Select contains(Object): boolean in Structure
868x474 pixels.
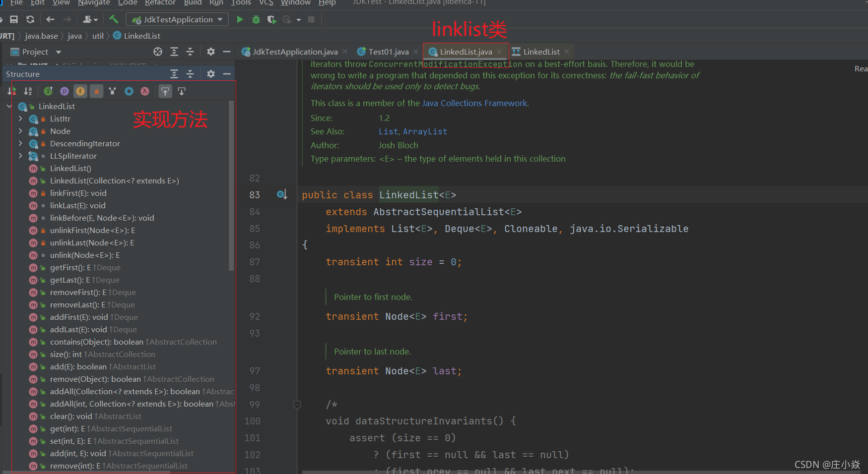tap(97, 342)
